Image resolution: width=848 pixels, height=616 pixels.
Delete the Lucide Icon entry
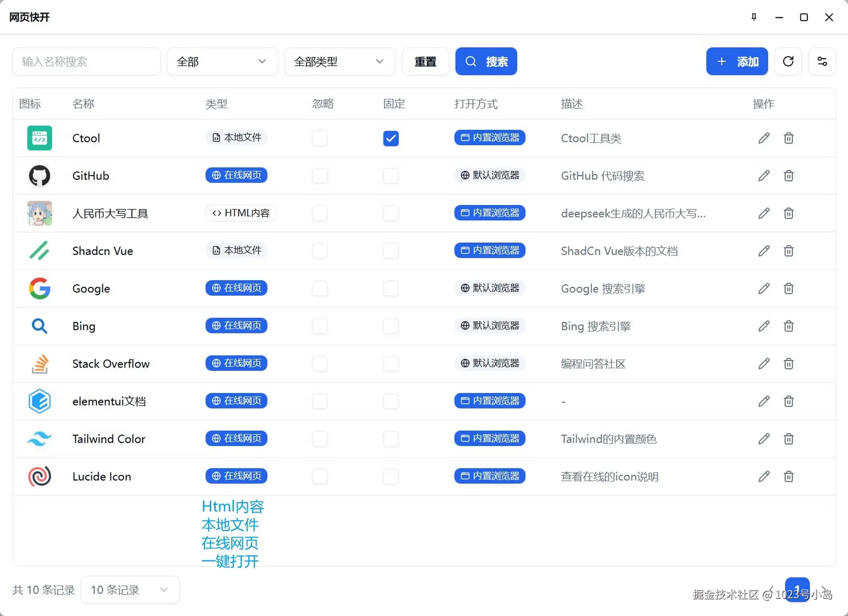point(788,476)
